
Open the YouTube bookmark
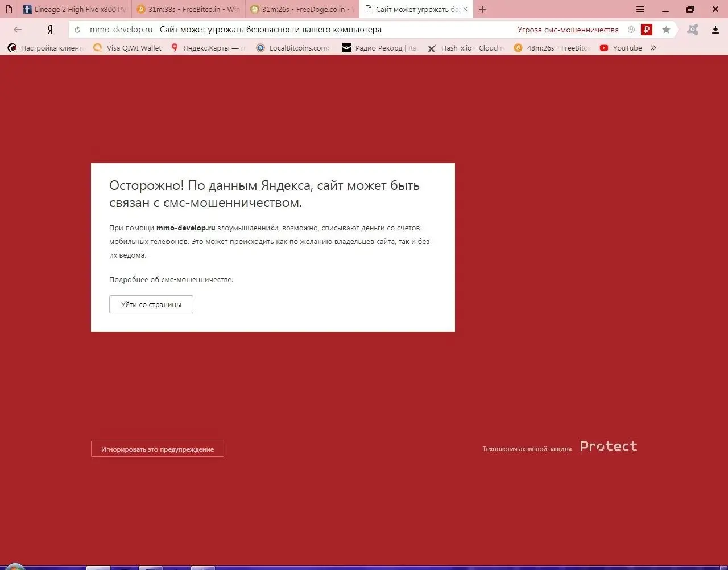621,48
